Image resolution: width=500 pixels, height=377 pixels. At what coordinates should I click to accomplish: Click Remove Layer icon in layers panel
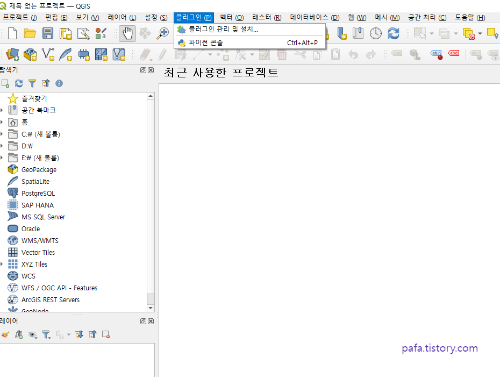[106, 334]
